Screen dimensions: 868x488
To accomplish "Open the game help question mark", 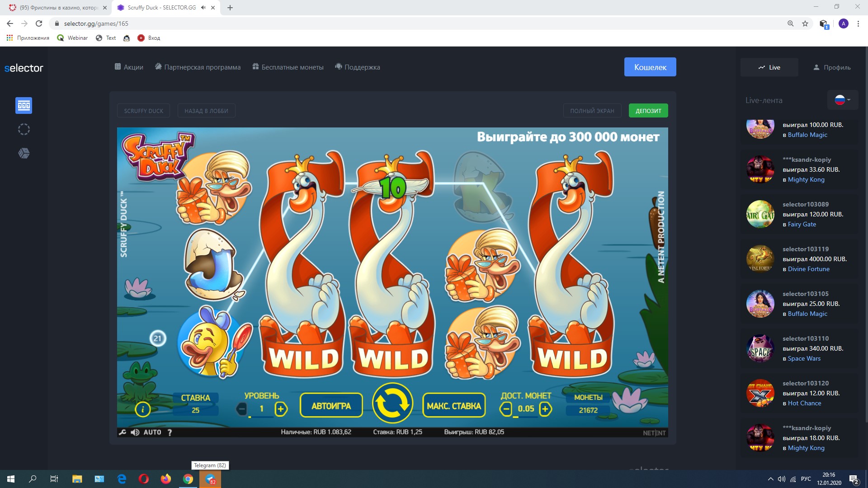I will point(170,432).
